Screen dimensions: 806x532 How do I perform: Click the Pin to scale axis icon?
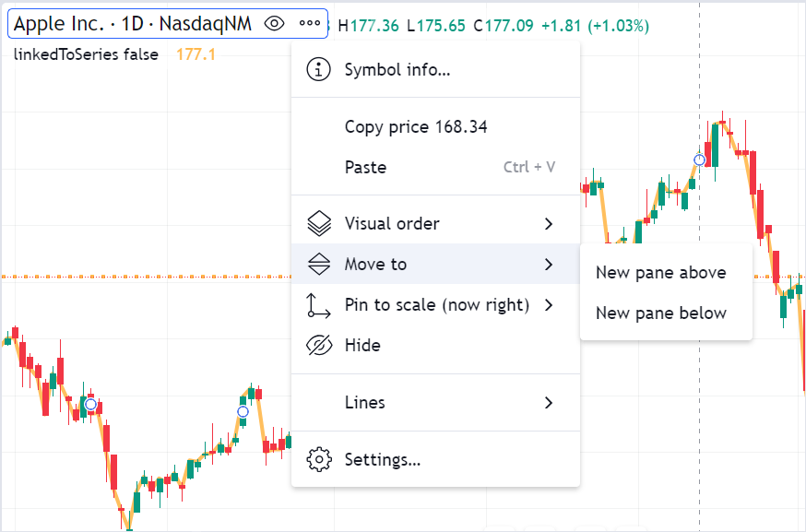click(318, 305)
